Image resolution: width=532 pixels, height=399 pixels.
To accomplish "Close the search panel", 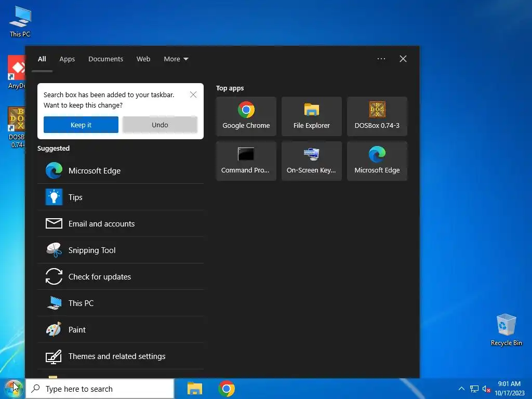I will tap(403, 59).
